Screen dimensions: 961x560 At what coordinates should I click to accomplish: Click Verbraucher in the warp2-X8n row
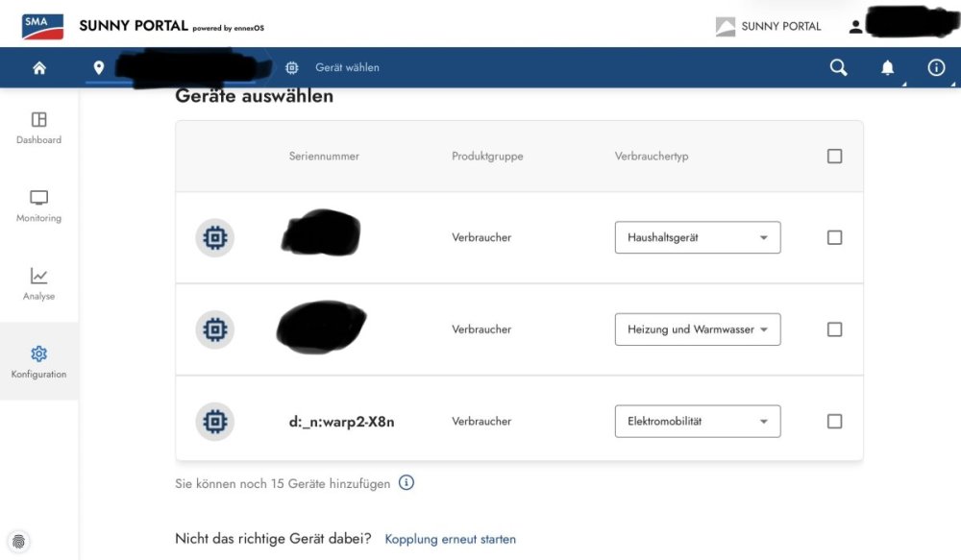[481, 421]
